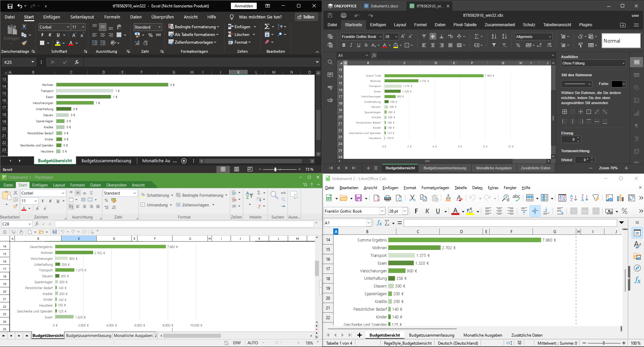Toggle bold F in Excel ribbon

coord(42,35)
